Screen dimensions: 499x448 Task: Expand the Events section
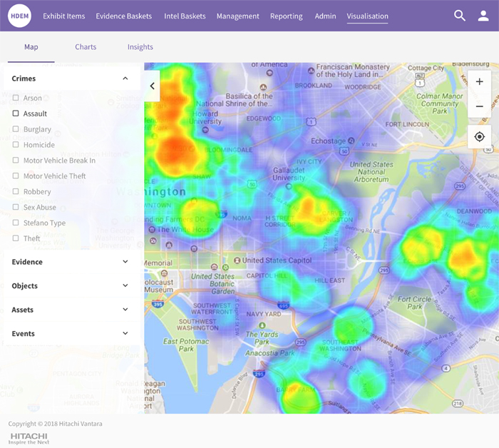125,334
